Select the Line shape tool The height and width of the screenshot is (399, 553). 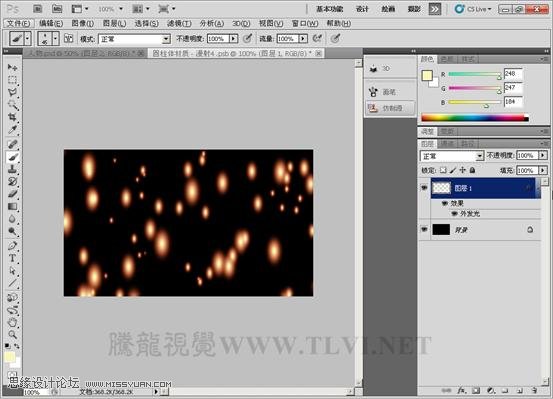[12, 283]
